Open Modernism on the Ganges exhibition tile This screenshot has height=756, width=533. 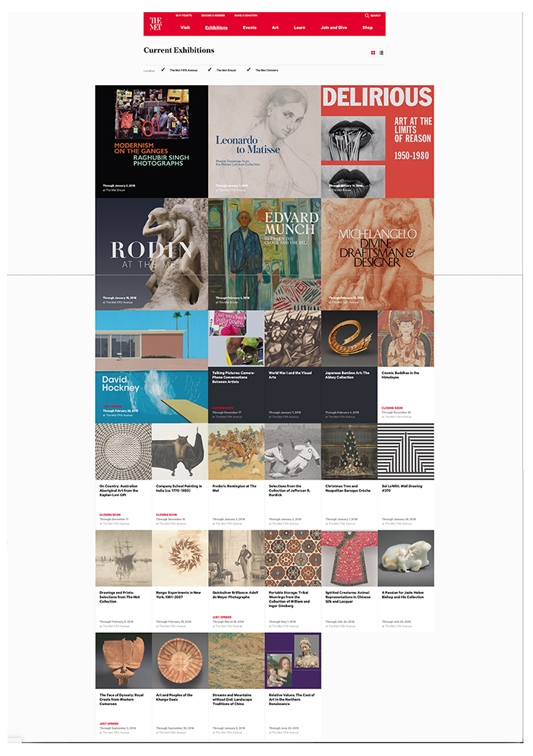[x=152, y=142]
